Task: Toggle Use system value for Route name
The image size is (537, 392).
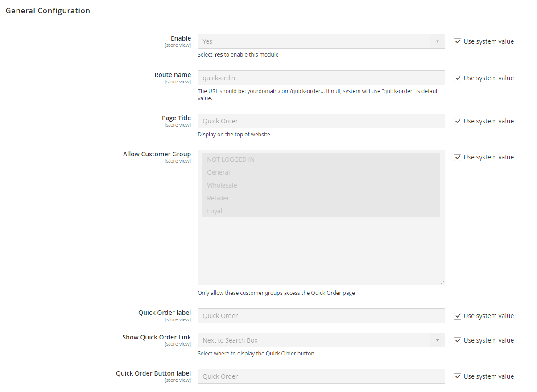Action: tap(458, 78)
